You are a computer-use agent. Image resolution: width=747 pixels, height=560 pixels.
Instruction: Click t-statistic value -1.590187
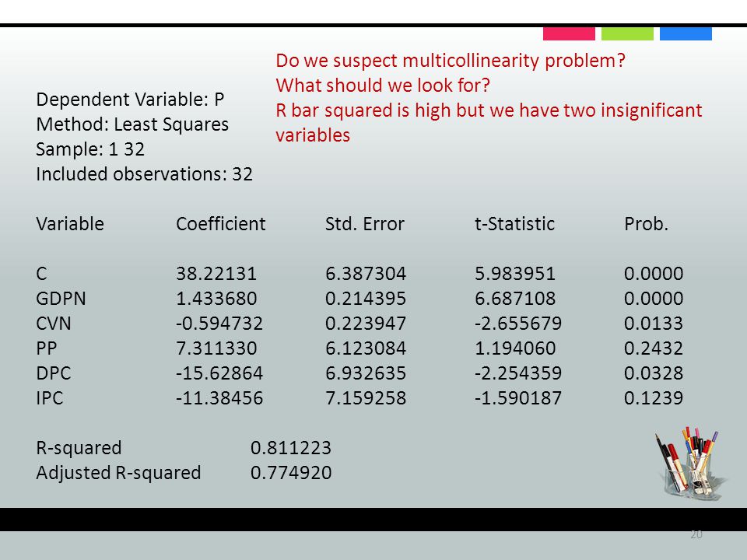click(x=518, y=397)
